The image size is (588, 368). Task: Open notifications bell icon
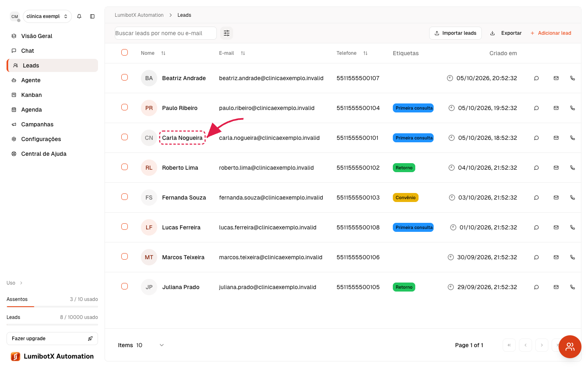pos(79,16)
